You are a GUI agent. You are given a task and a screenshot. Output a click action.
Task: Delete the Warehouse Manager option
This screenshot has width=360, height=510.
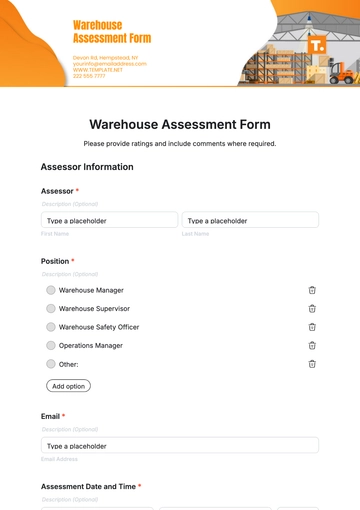coord(312,290)
